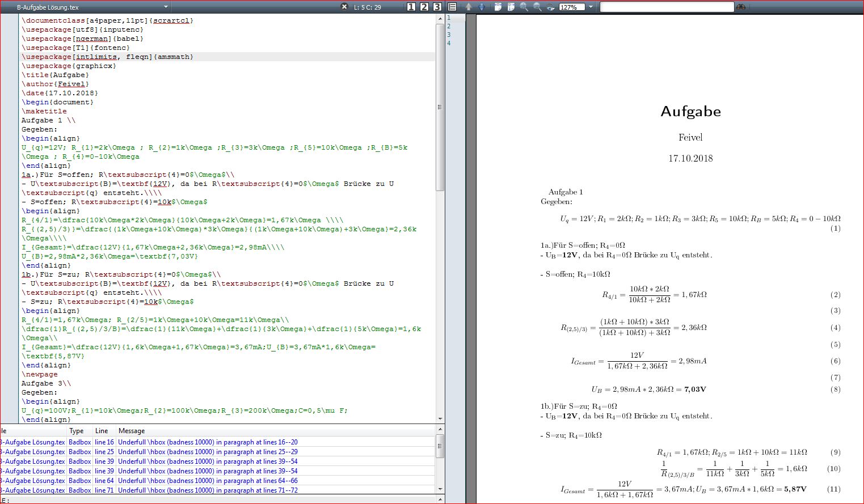
Task: Open the 'line 71' log entry
Action: [x=104, y=490]
